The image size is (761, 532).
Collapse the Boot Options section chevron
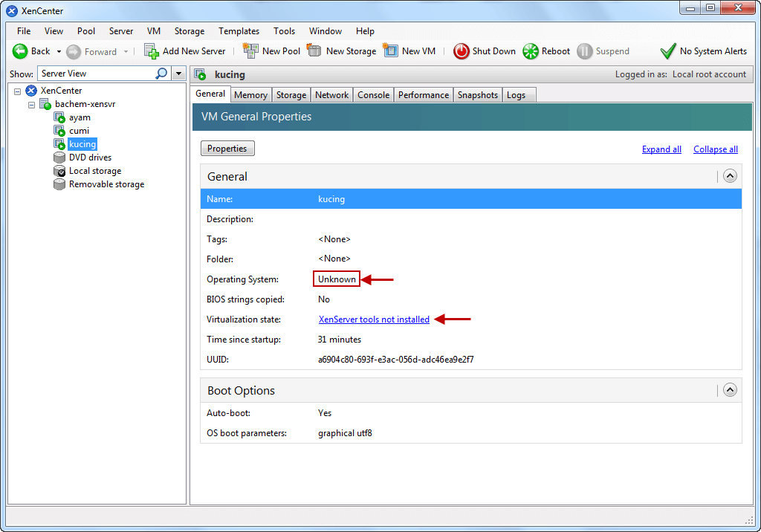[730, 390]
